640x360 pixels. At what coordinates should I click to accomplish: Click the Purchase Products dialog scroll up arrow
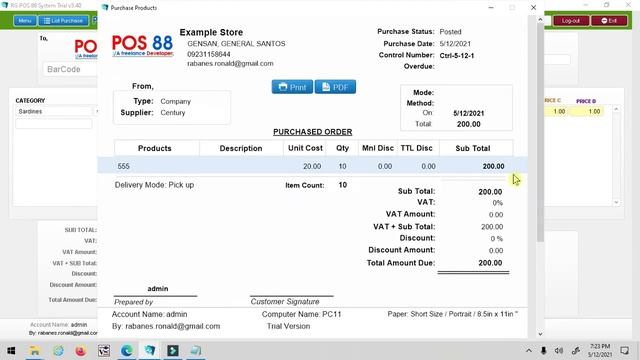(540, 20)
